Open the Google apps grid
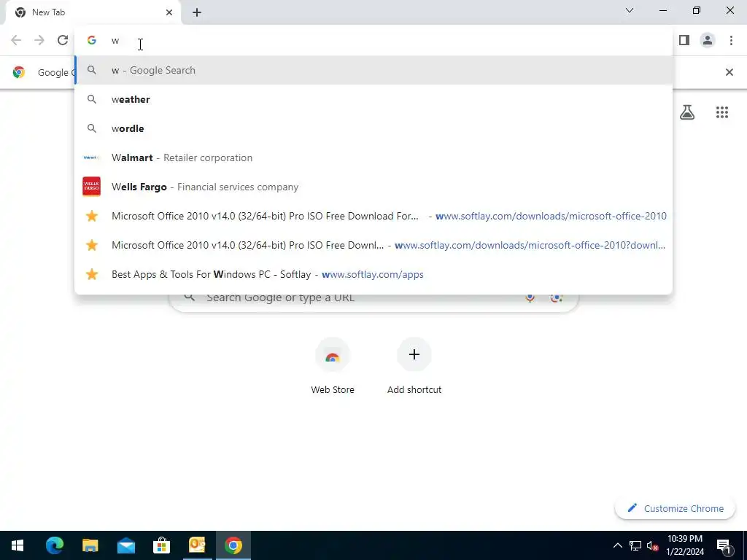This screenshot has height=560, width=747. click(721, 112)
